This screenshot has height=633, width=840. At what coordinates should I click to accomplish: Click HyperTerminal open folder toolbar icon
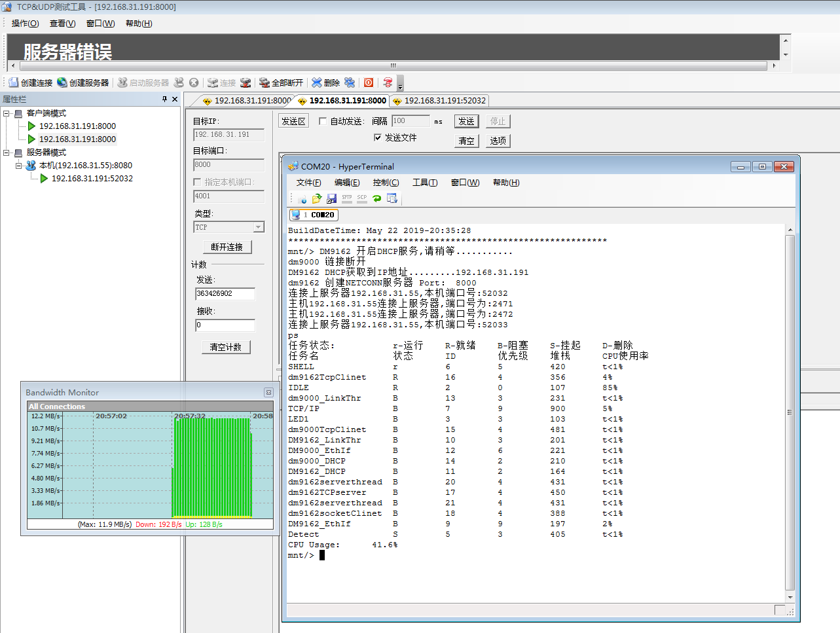click(x=317, y=198)
